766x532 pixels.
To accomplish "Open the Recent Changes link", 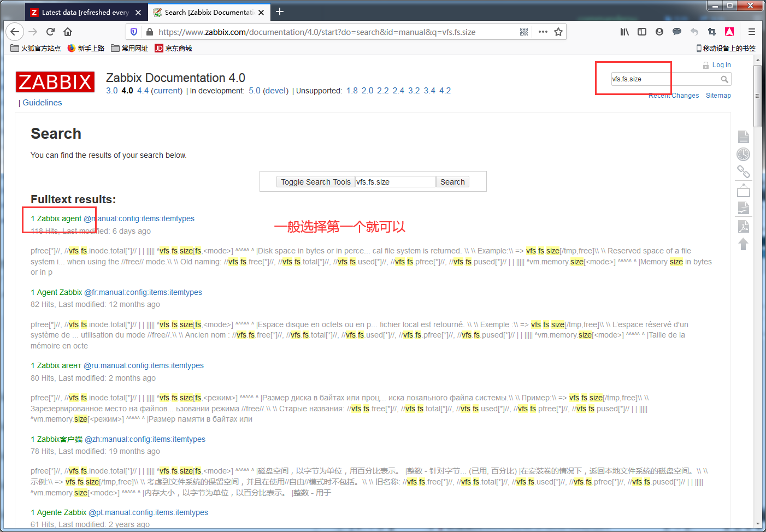I will tap(674, 96).
